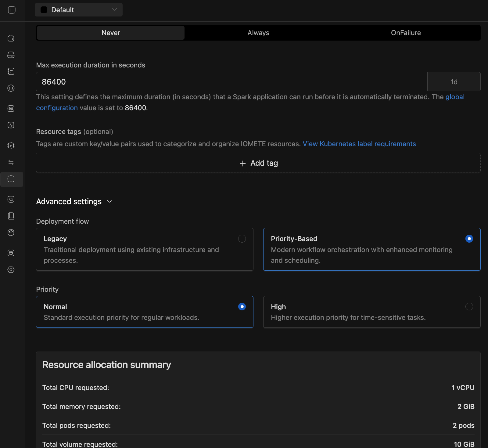The image size is (488, 448).
Task: Click the max execution duration input field
Action: point(231,82)
